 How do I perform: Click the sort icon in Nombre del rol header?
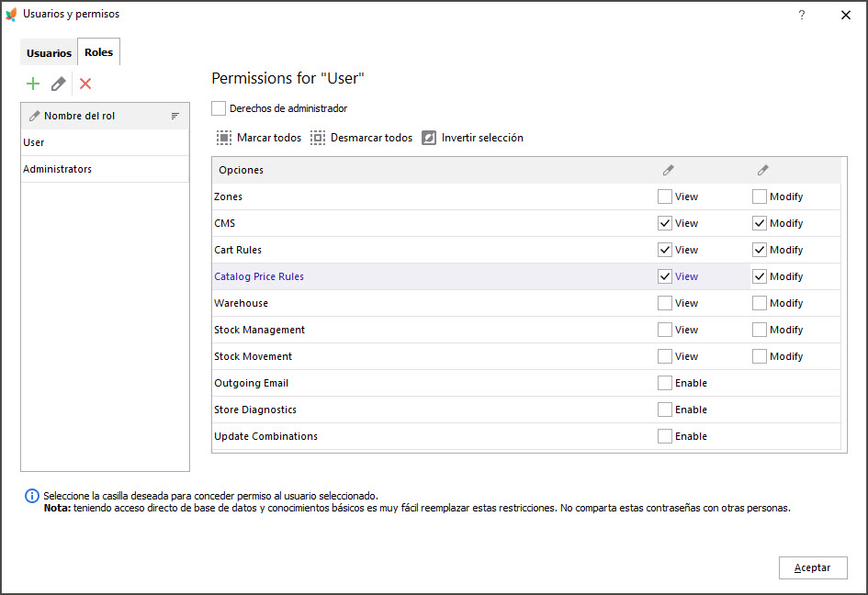(175, 116)
